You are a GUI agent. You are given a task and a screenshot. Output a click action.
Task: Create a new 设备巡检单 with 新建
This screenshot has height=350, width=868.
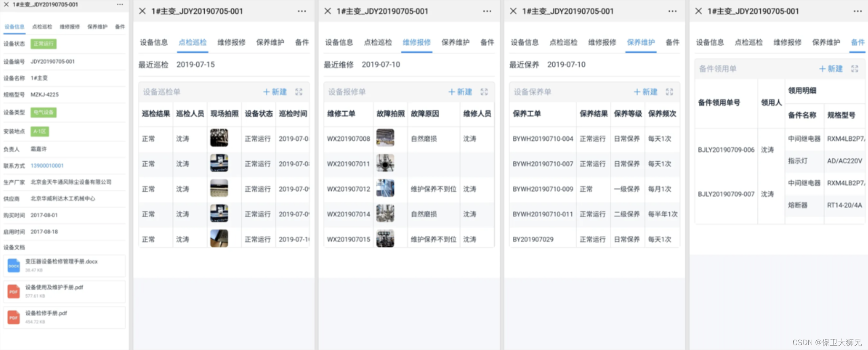tap(275, 92)
